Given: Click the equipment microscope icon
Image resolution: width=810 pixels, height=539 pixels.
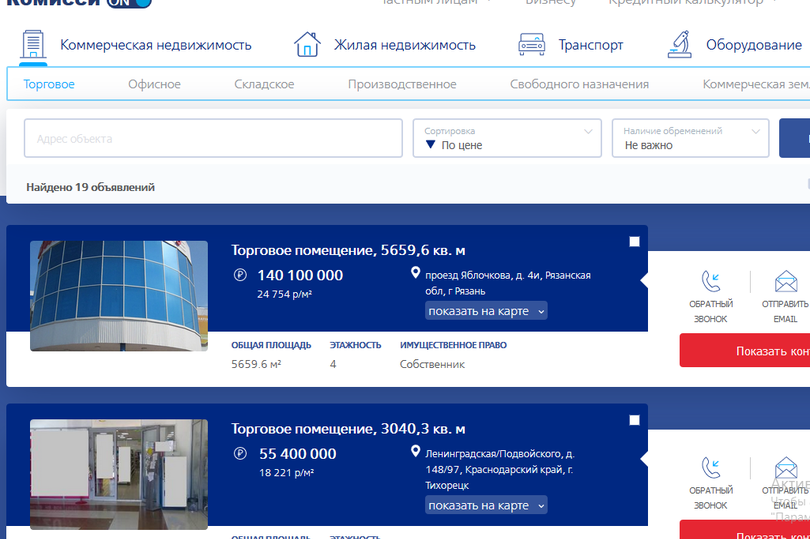Looking at the screenshot, I should (x=680, y=45).
